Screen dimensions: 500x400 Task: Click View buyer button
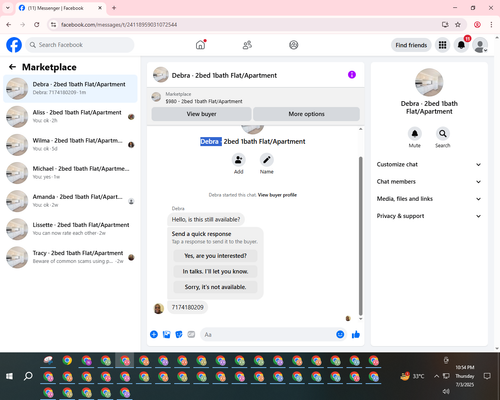click(x=201, y=114)
